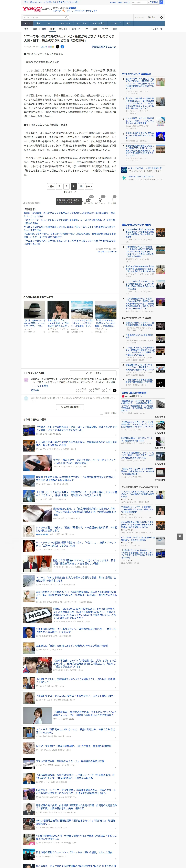Click the ウェブ検索 header input
Screen dimensions: 186x868
[139, 2]
